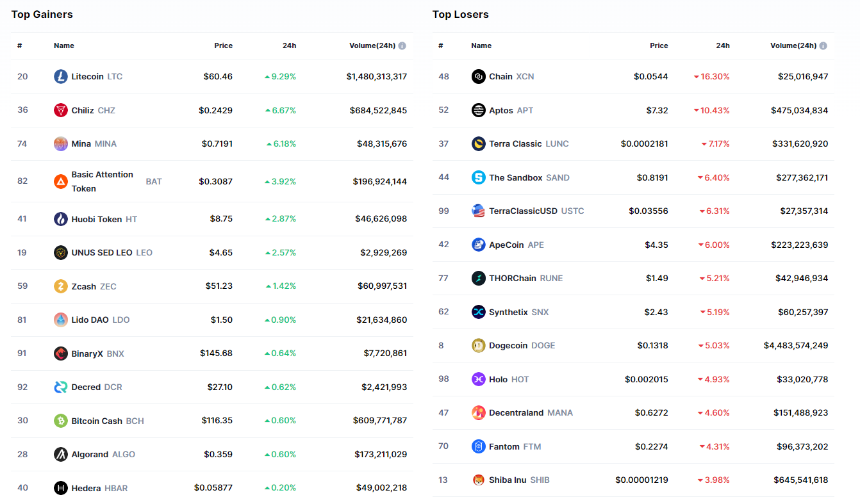Click the Shiba Inu logo icon

[479, 480]
